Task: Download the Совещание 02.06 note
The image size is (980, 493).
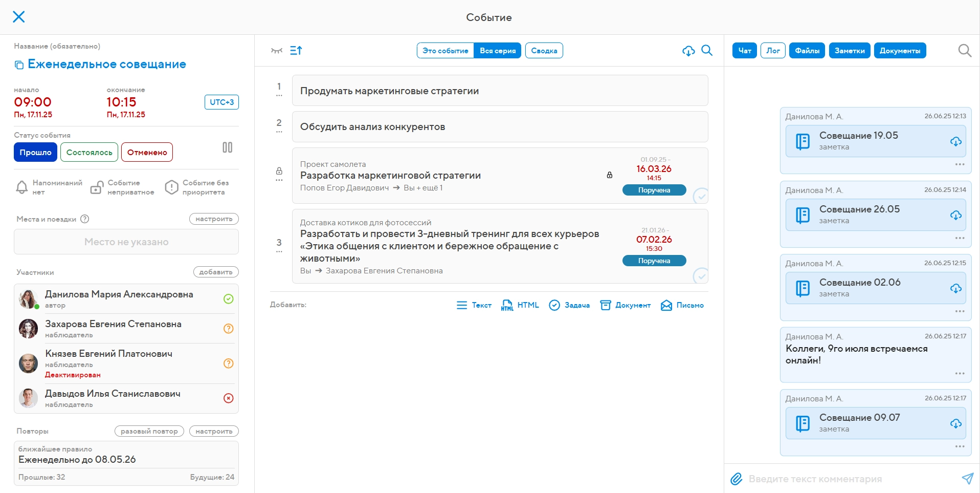Action: pyautogui.click(x=956, y=288)
